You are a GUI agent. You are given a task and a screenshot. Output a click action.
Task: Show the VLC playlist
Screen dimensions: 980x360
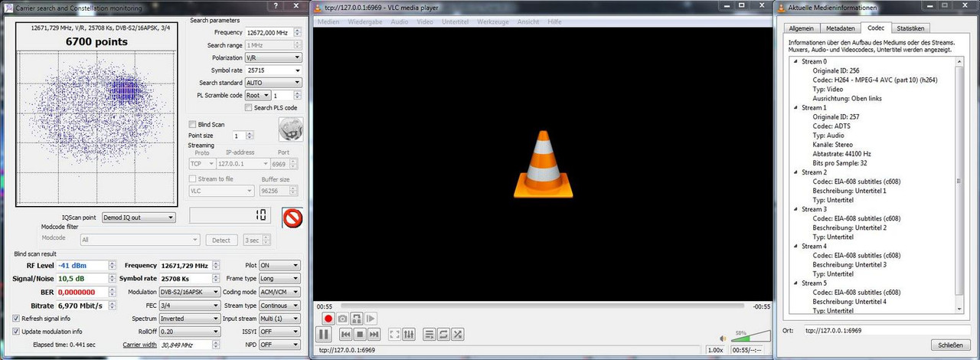pyautogui.click(x=429, y=334)
